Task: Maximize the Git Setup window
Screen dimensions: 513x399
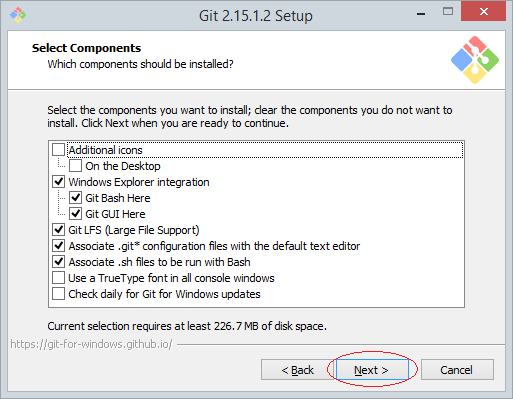Action: (448, 12)
